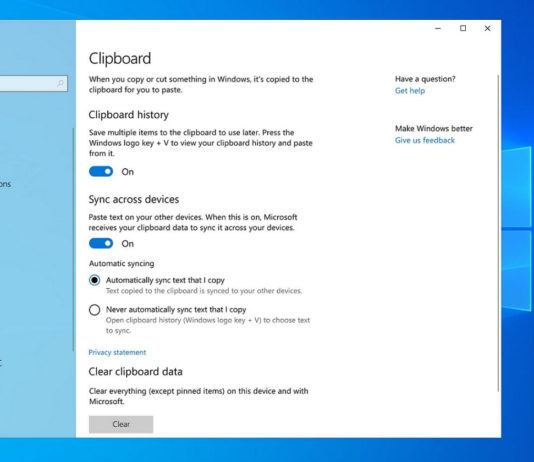Select Never automatically sync text that I copy
Screen dimensions: 534x462
click(94, 310)
